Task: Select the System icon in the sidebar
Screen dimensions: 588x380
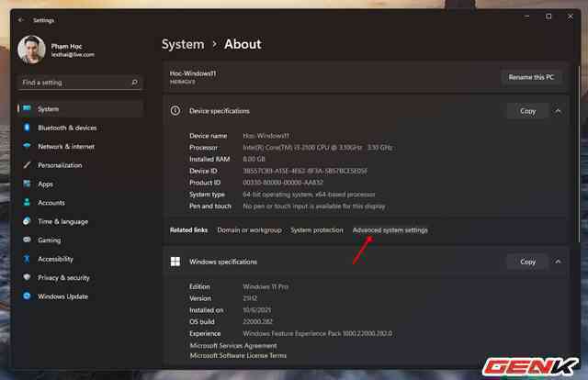Action: (27, 108)
